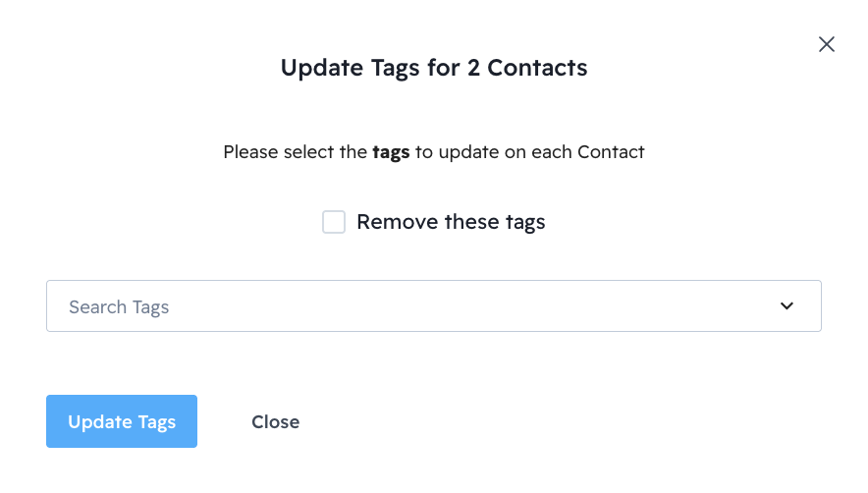The width and height of the screenshot is (868, 493).
Task: Tick the empty checkbox square
Action: [x=334, y=222]
